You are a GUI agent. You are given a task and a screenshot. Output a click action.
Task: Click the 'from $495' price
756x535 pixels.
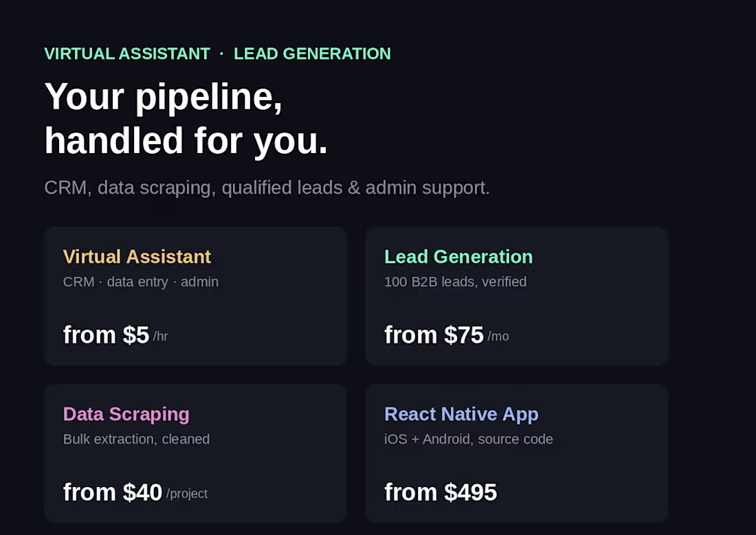click(441, 492)
